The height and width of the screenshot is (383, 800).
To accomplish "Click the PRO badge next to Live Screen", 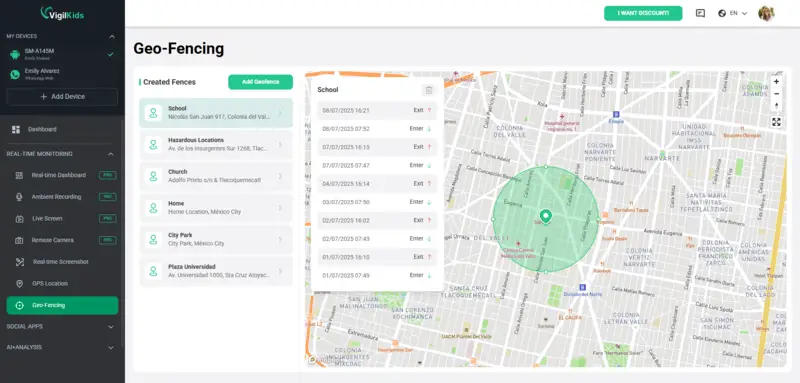I will 108,219.
